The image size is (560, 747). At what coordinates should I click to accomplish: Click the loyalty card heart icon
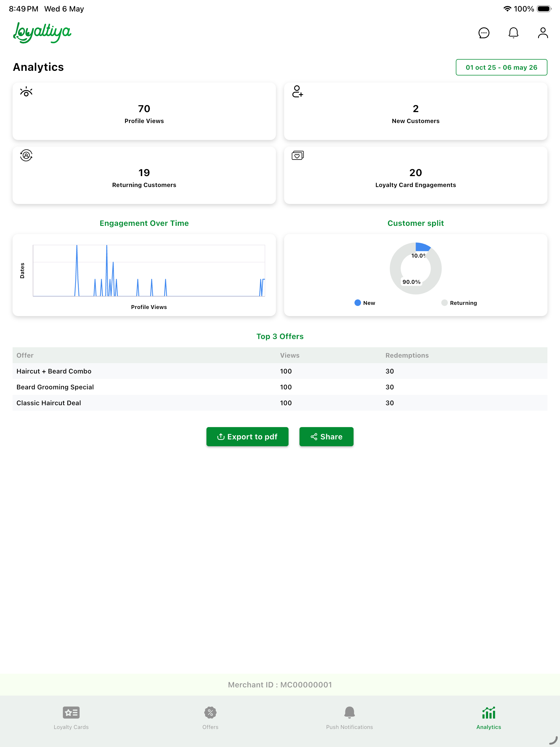(297, 155)
